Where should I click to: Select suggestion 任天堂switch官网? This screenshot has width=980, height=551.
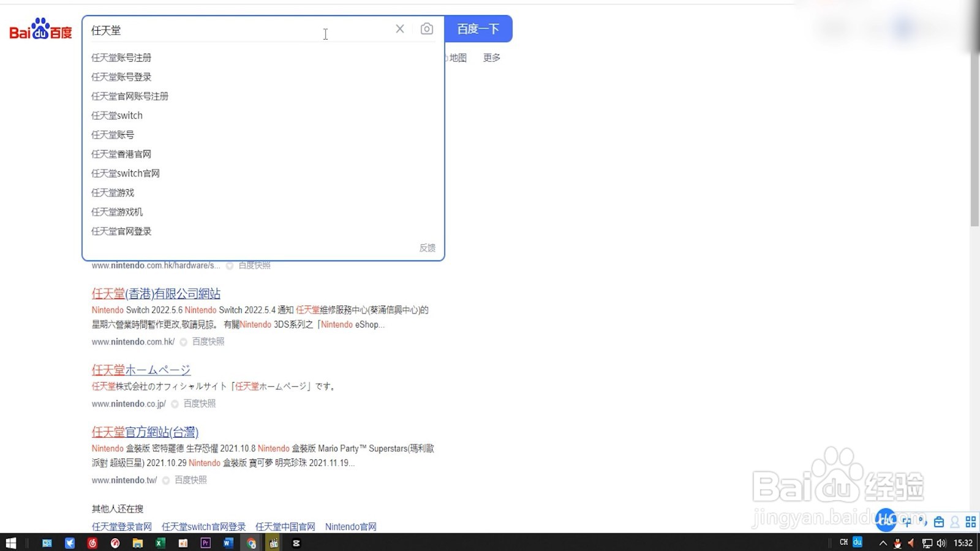(x=126, y=173)
